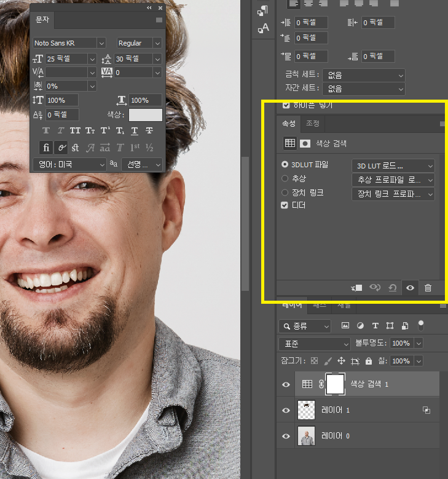Select the 색상 검색 1 layer mask thumbnail
Viewport: 448px width, 479px height.
(x=336, y=384)
